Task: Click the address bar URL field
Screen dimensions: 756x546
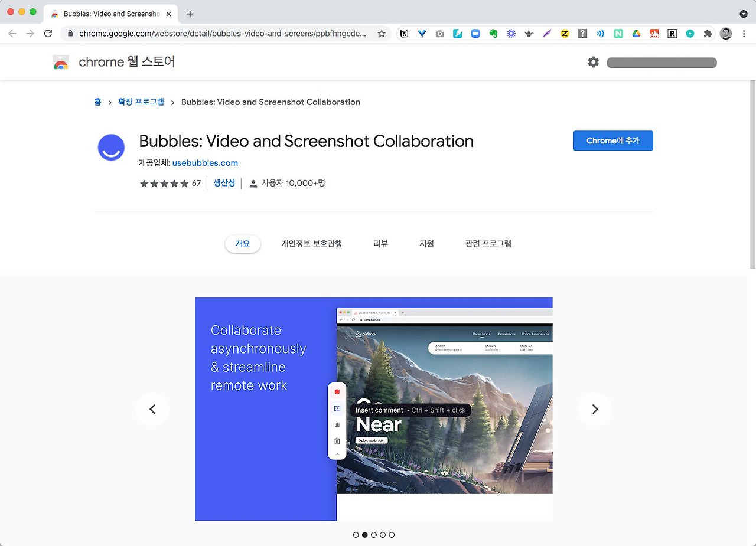Action: (x=223, y=34)
